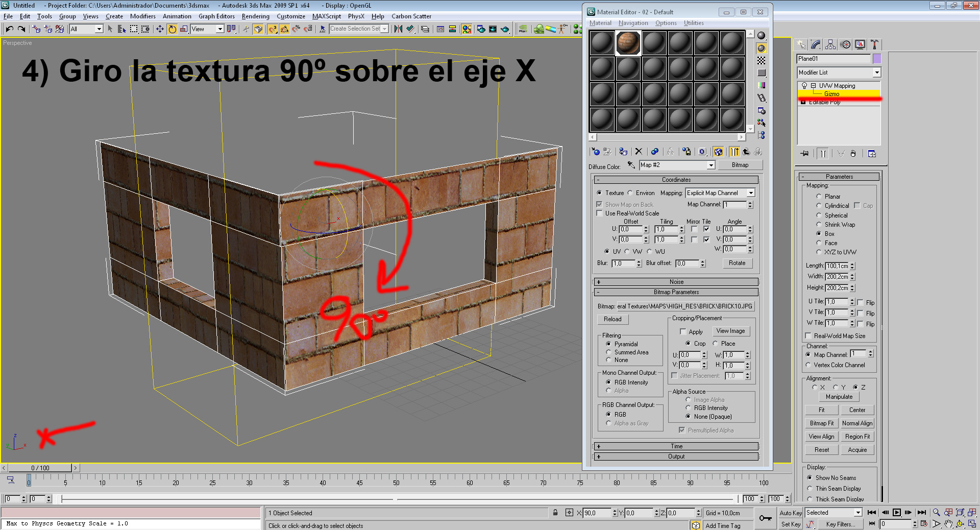Click Get Material icon in Material Editor
This screenshot has width=980, height=530.
coord(595,152)
